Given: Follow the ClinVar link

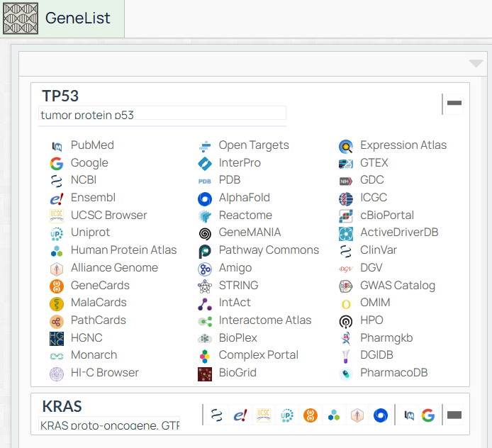Looking at the screenshot, I should (379, 250).
